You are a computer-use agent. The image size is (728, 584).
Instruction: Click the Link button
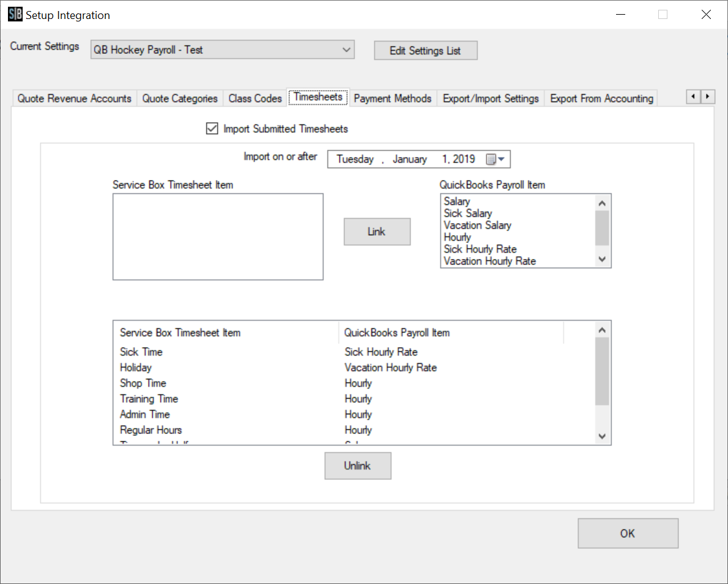pos(377,231)
